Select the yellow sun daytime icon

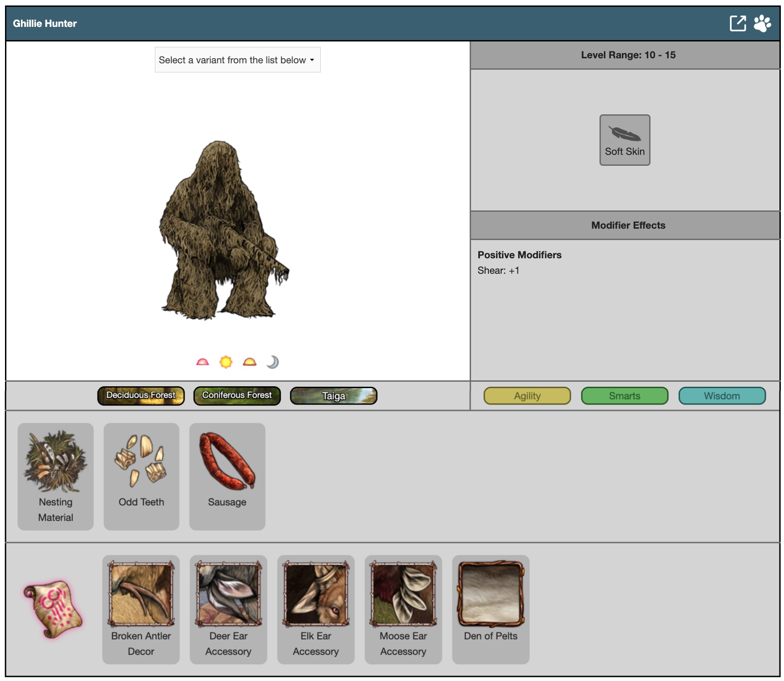tap(225, 362)
